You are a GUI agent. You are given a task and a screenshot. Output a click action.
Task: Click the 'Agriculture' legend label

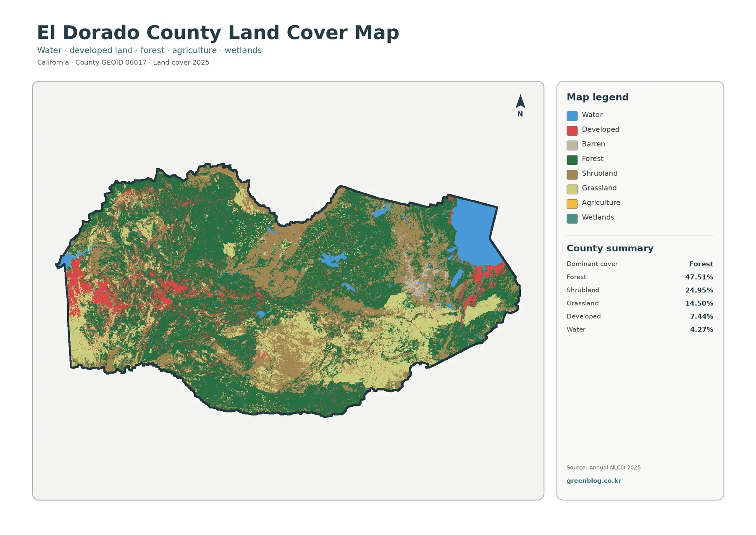(x=601, y=203)
